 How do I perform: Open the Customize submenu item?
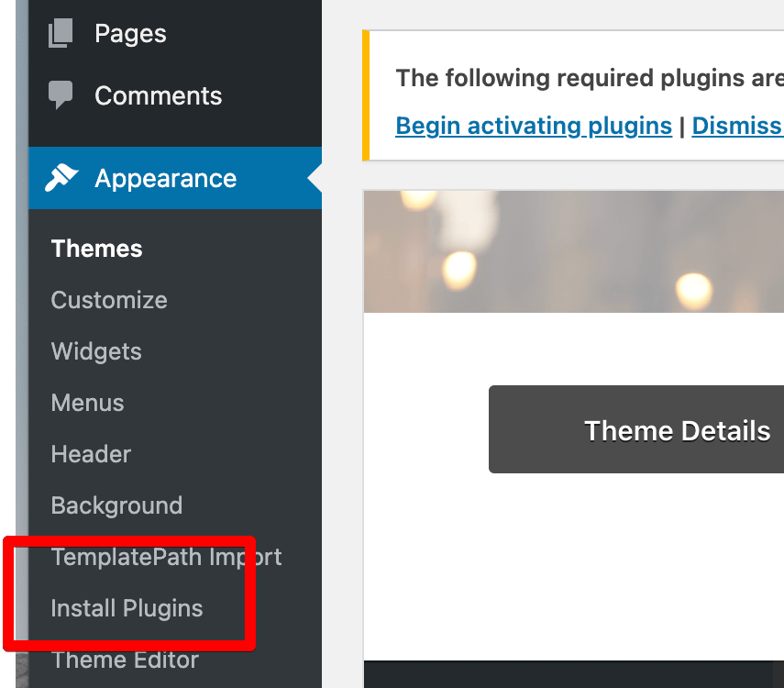pyautogui.click(x=109, y=300)
